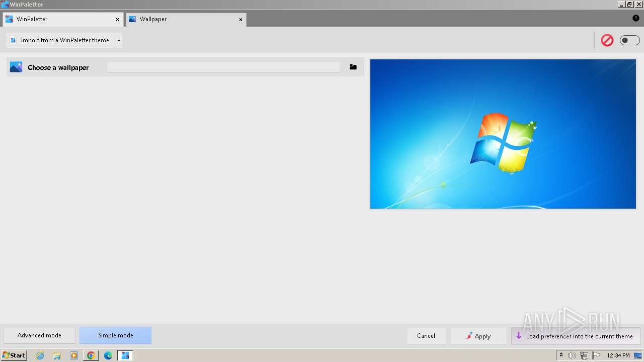Click the volume speaker tray icon
This screenshot has width=644, height=362.
pos(572,355)
